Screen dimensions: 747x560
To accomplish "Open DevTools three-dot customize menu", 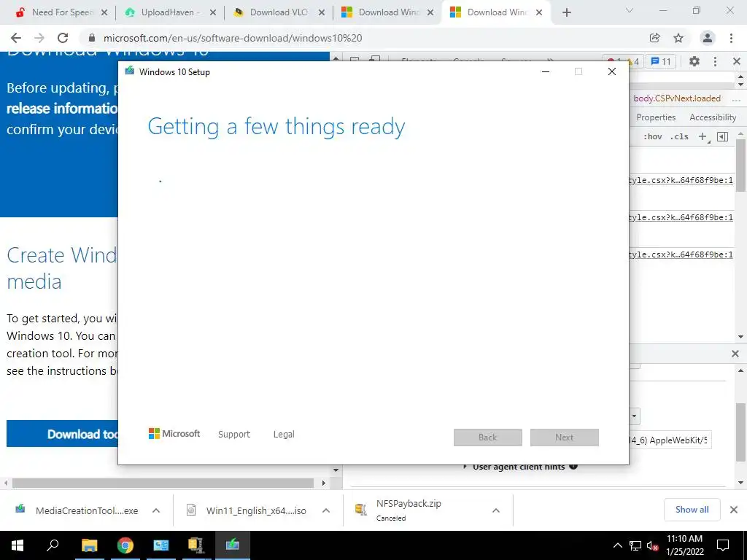I will point(715,61).
